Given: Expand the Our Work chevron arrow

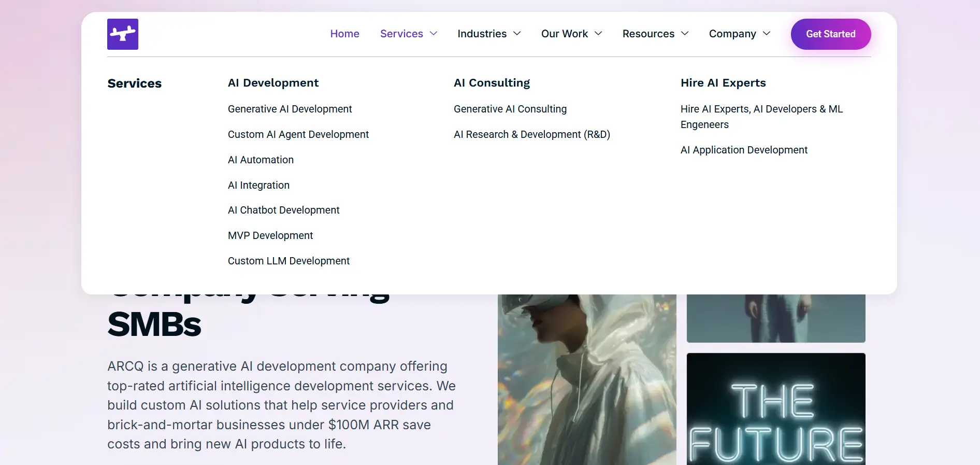Looking at the screenshot, I should click(x=598, y=34).
